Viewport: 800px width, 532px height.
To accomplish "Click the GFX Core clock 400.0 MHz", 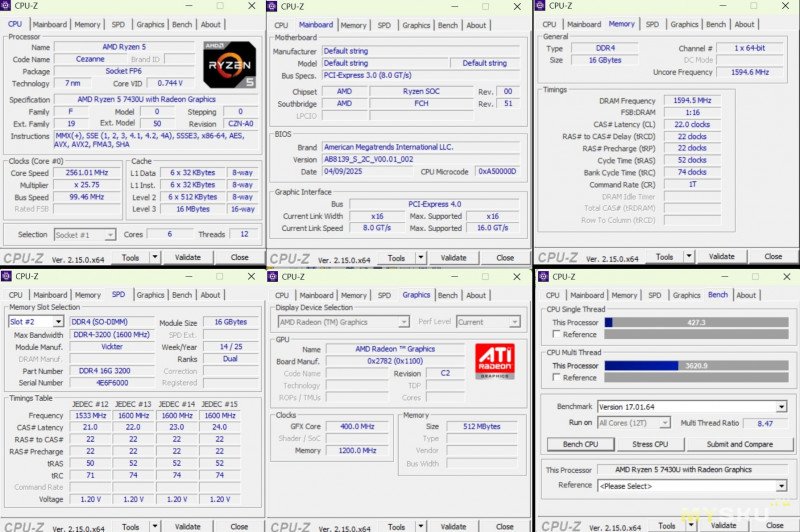I will pyautogui.click(x=357, y=426).
